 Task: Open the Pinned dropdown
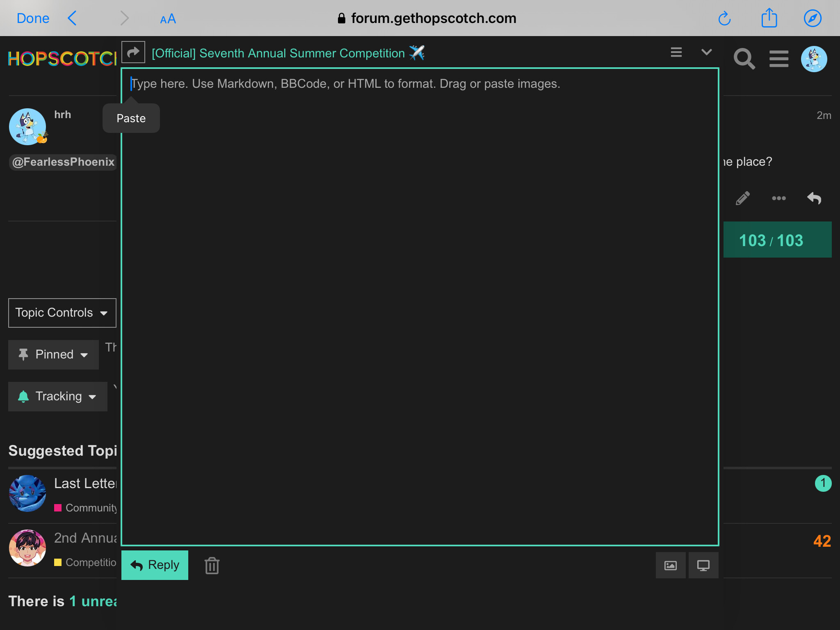tap(53, 355)
